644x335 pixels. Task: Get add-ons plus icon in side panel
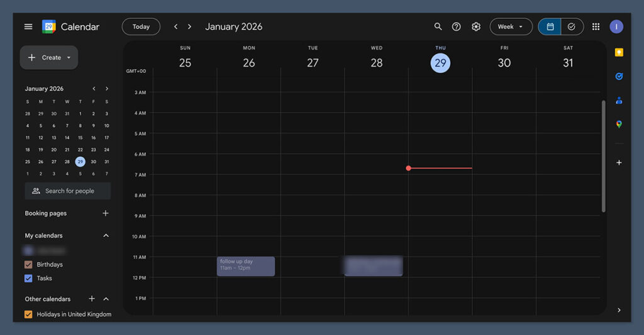point(619,163)
